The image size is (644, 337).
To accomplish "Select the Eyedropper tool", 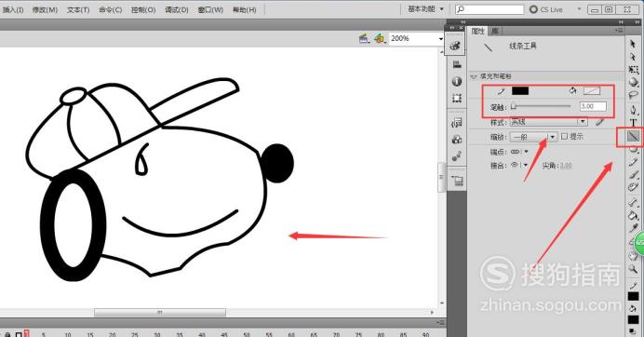I will point(634,227).
